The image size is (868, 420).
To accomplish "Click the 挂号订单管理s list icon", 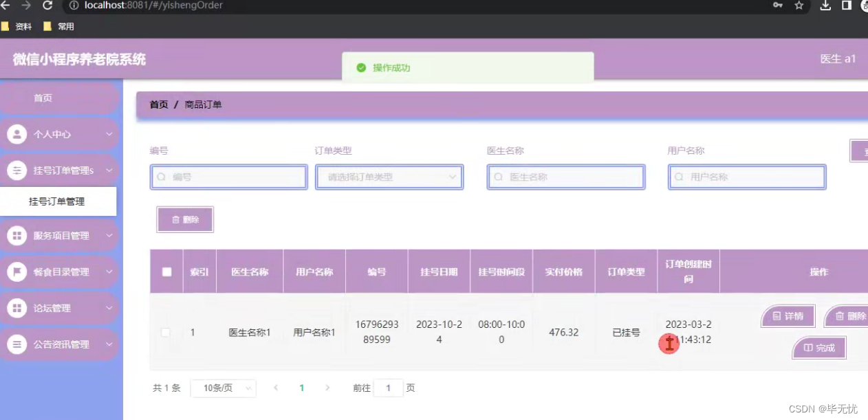I will [x=17, y=170].
